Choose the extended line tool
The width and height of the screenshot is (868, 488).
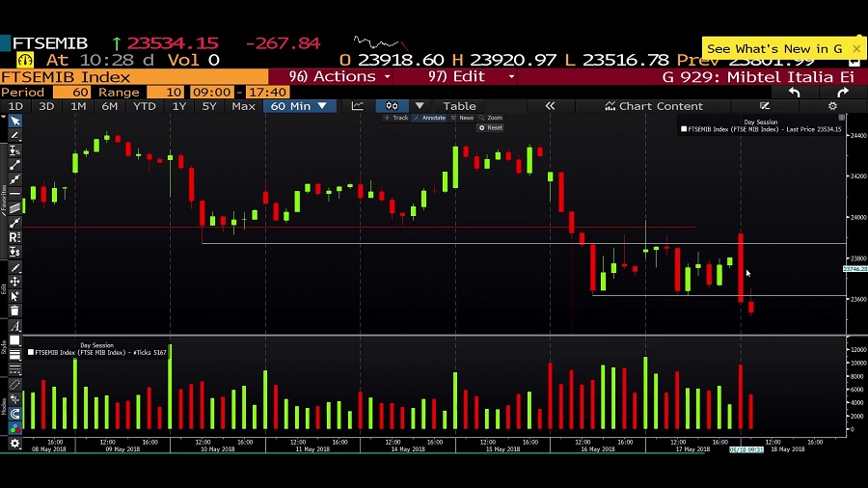[x=14, y=179]
